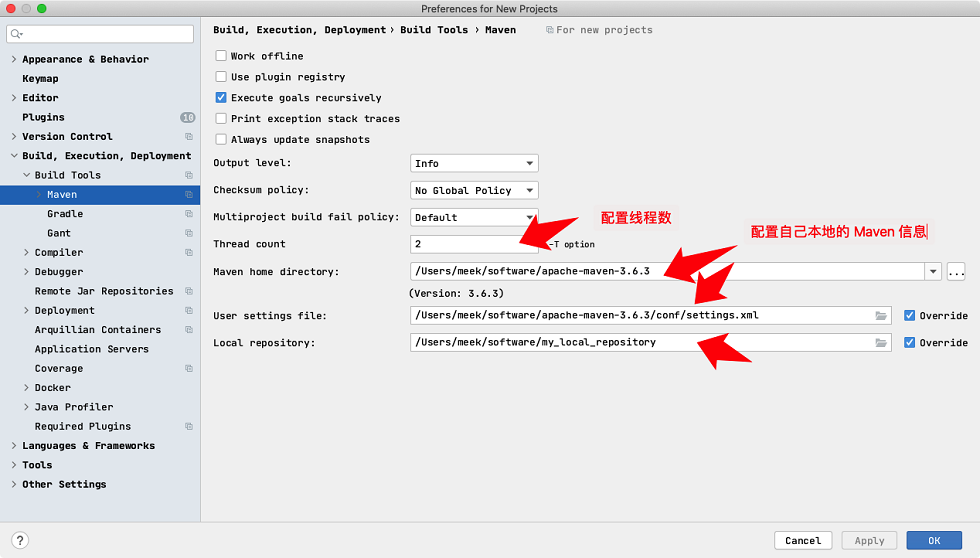Click the Thread count input field
Screen dimensions: 980x558
click(474, 244)
